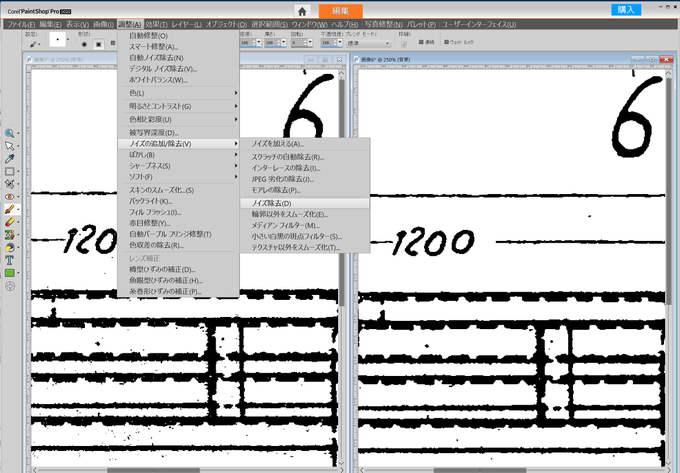Select the Picture Tube tool
The image size is (680, 473).
[x=9, y=235]
